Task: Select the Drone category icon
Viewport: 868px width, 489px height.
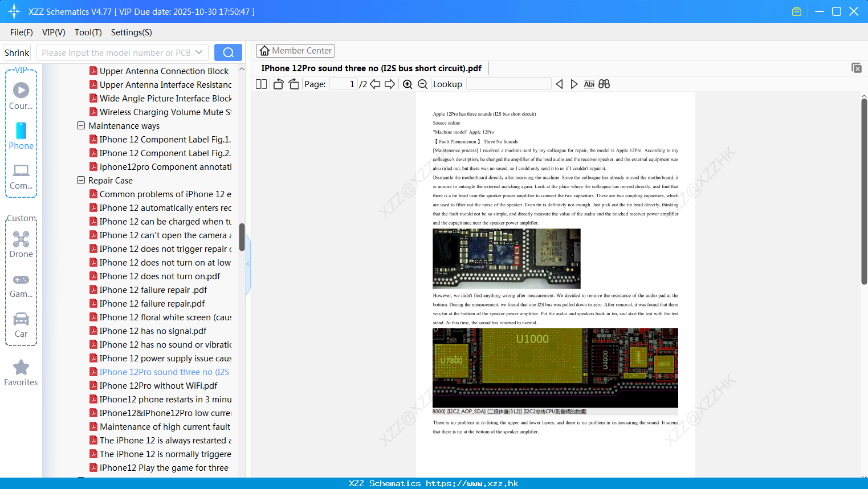Action: pos(21,244)
